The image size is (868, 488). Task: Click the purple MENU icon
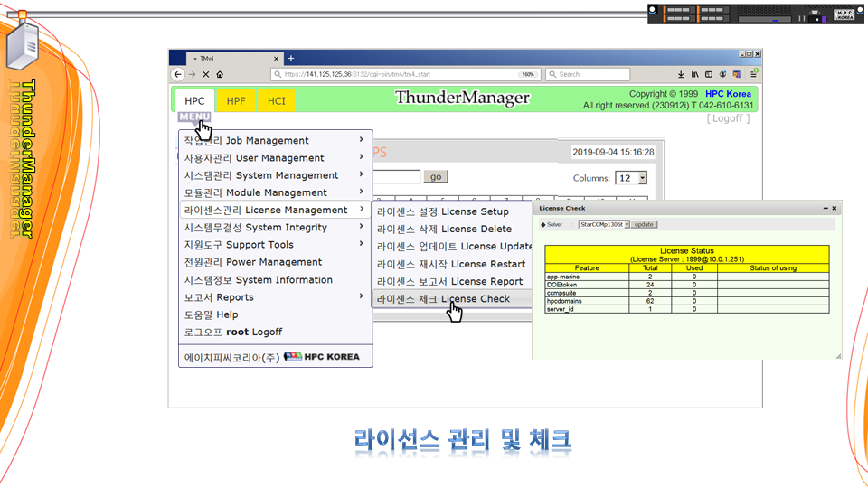194,117
